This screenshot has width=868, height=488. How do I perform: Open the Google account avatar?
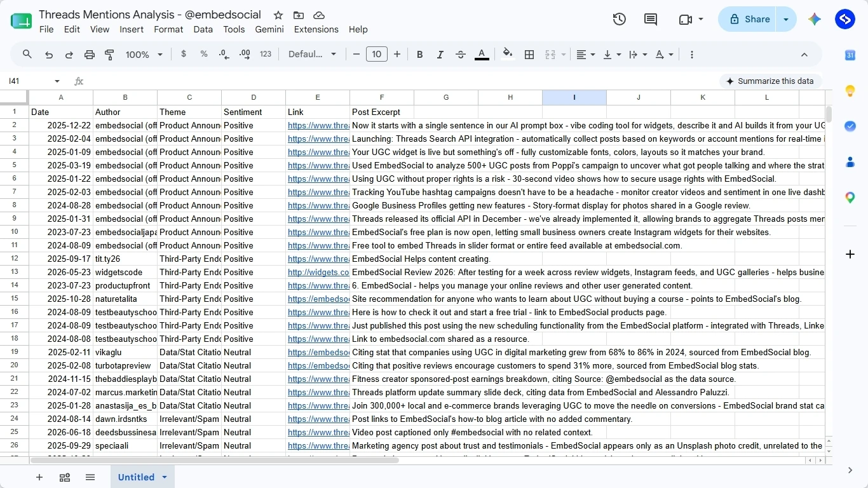click(x=845, y=19)
